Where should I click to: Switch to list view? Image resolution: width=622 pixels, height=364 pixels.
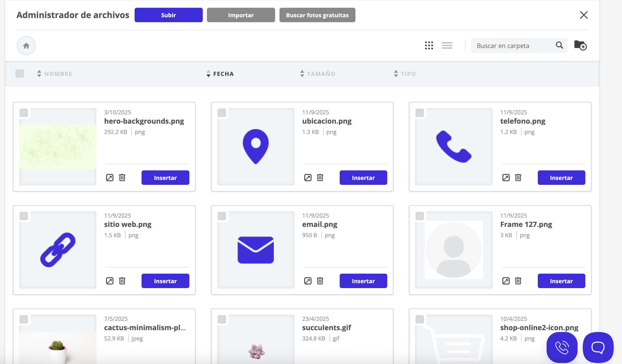(x=447, y=45)
